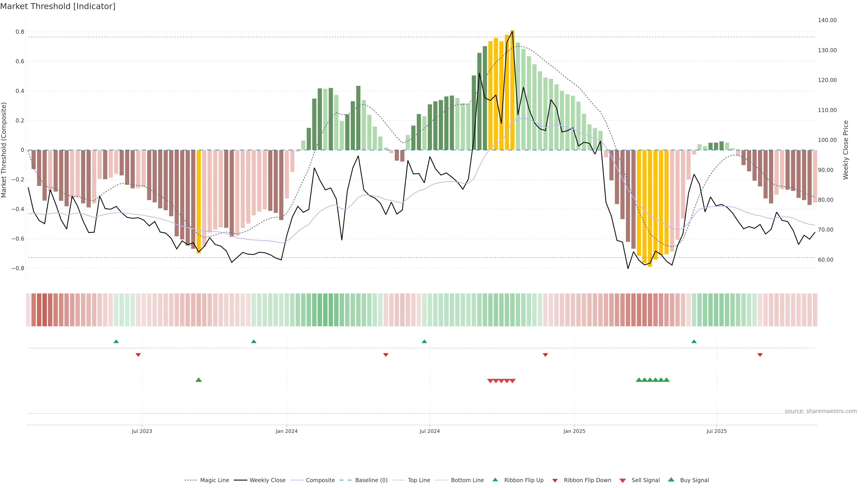The width and height of the screenshot is (868, 488).
Task: Click the Jul 2024 x-axis label
Action: tap(430, 431)
